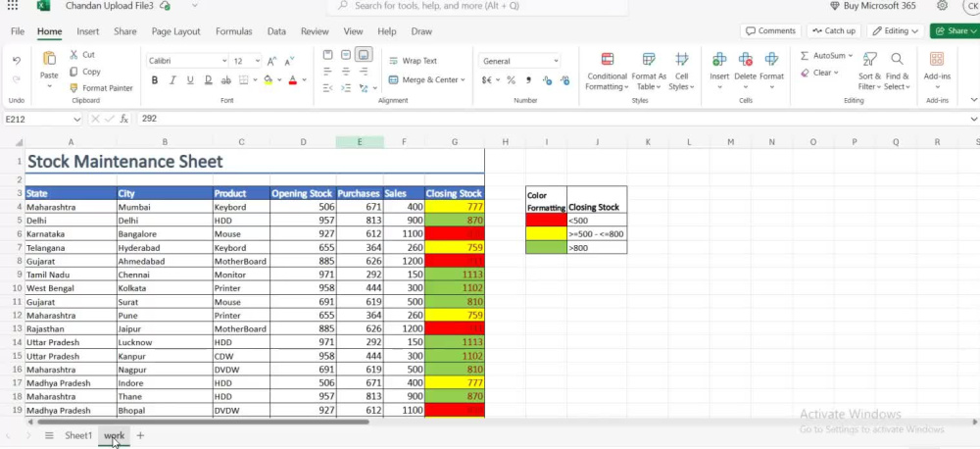Toggle Italic formatting
980x449 pixels.
[x=172, y=80]
